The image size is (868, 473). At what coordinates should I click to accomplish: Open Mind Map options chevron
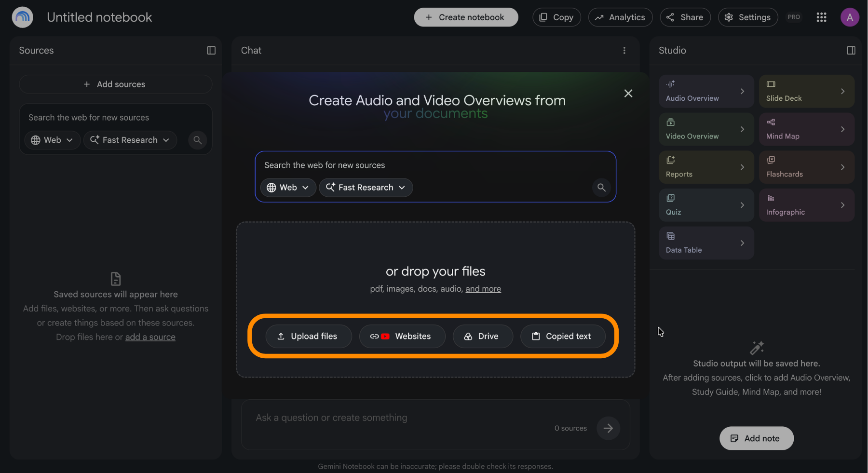[842, 129]
